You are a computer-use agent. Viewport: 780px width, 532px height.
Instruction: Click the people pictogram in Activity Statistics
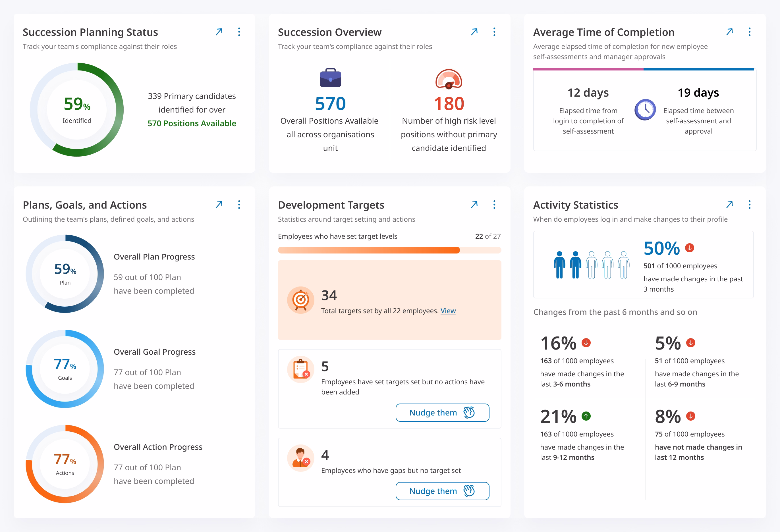pyautogui.click(x=591, y=265)
